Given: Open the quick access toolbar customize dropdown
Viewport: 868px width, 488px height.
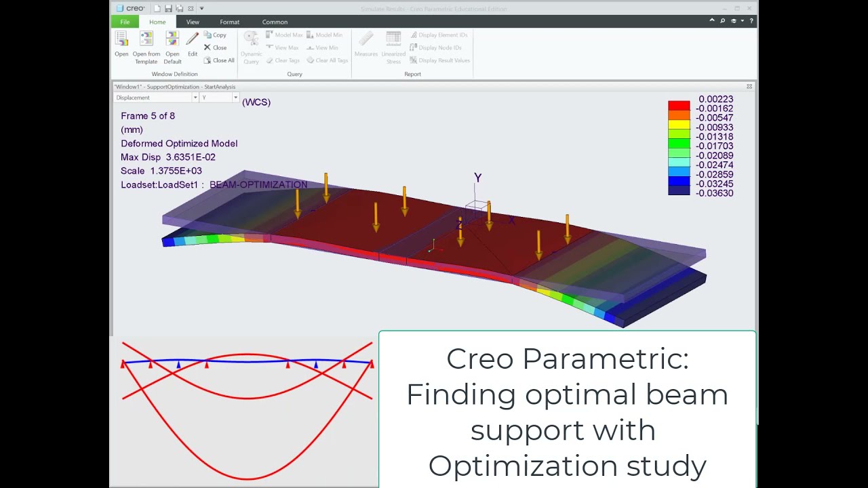Looking at the screenshot, I should click(201, 8).
